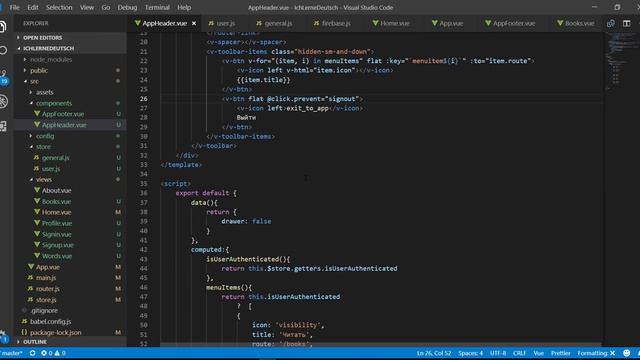The height and width of the screenshot is (360, 640).
Task: Open the Selection menu
Action: coord(59,7)
